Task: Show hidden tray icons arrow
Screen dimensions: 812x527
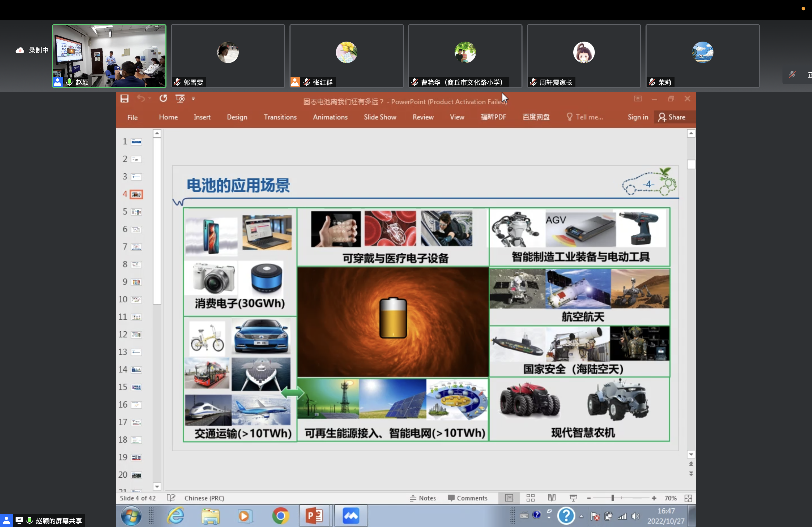Action: 581,516
